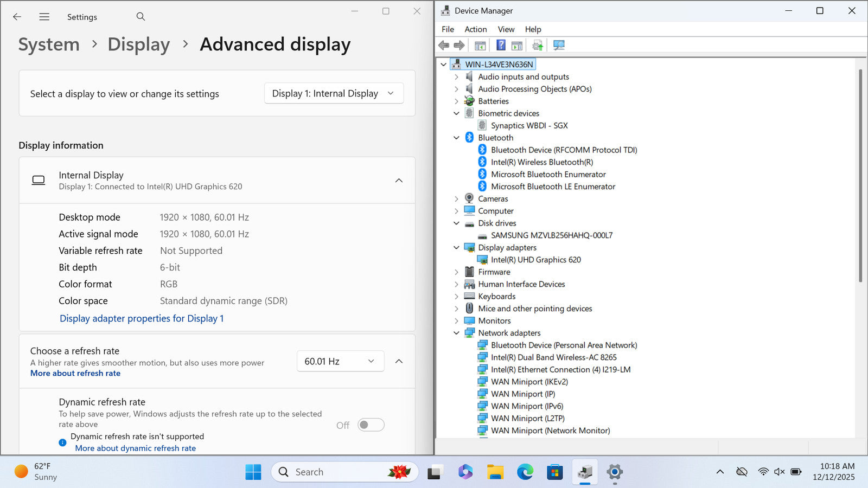Screen dimensions: 868x488
Task: Click the Update device driver toolbar icon
Action: point(537,46)
